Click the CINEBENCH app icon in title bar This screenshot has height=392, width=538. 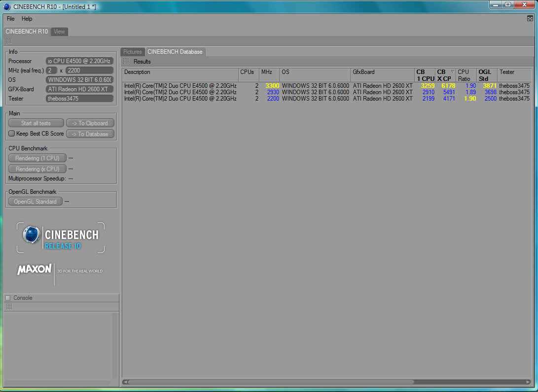point(7,6)
